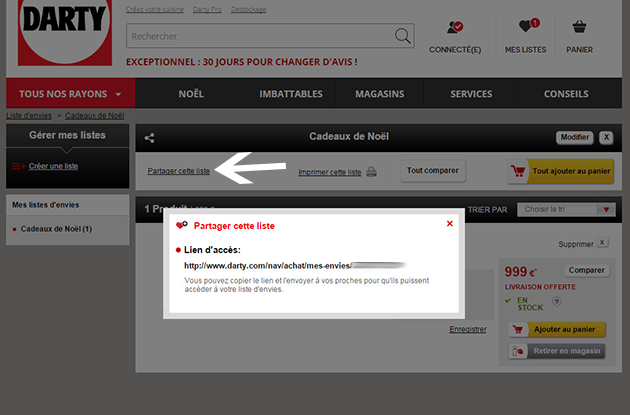Click the printer icon

pos(371,172)
